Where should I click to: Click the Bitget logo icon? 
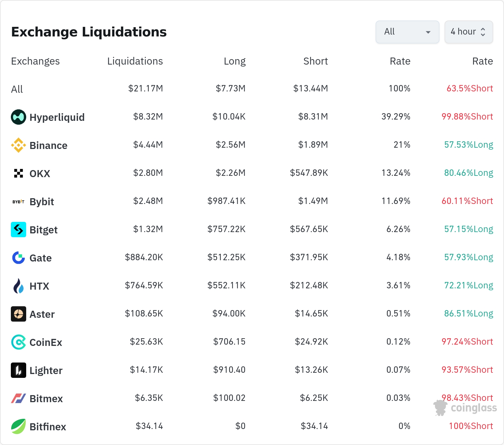pyautogui.click(x=19, y=230)
